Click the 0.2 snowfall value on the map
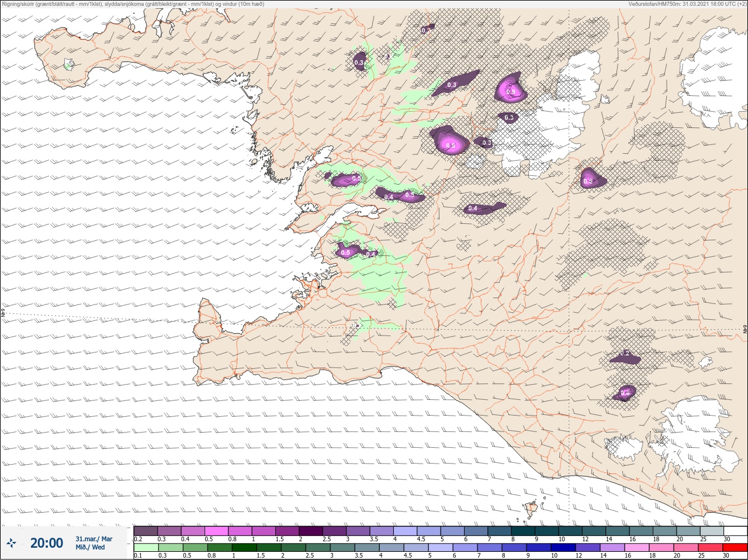The width and height of the screenshot is (748, 560). pos(625,353)
